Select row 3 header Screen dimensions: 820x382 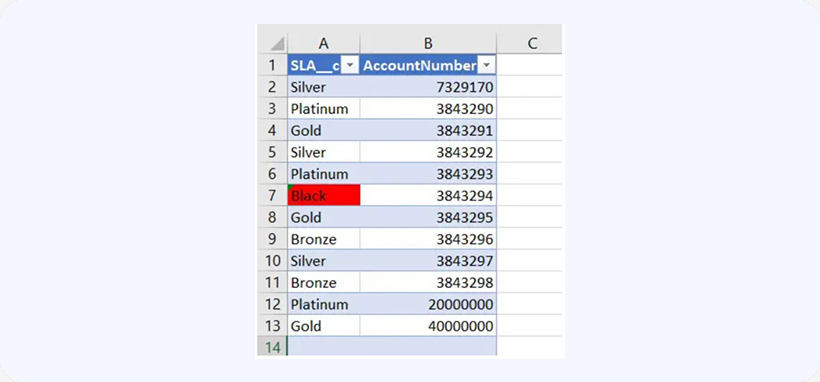click(x=272, y=108)
